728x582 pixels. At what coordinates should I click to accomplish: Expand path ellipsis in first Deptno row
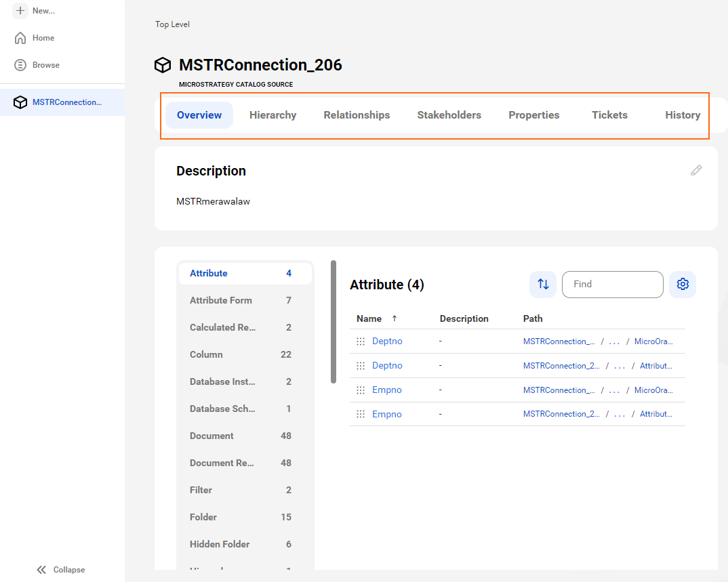click(x=614, y=341)
